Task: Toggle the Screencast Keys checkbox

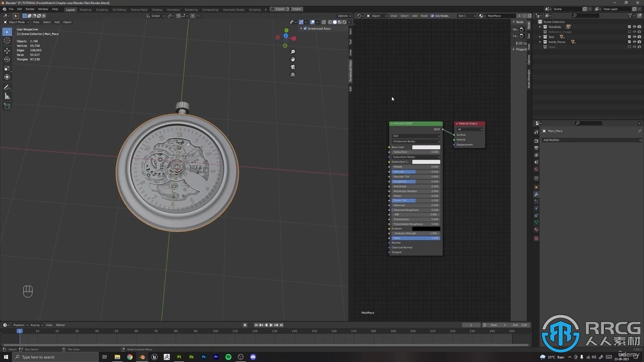Action: tap(305, 29)
